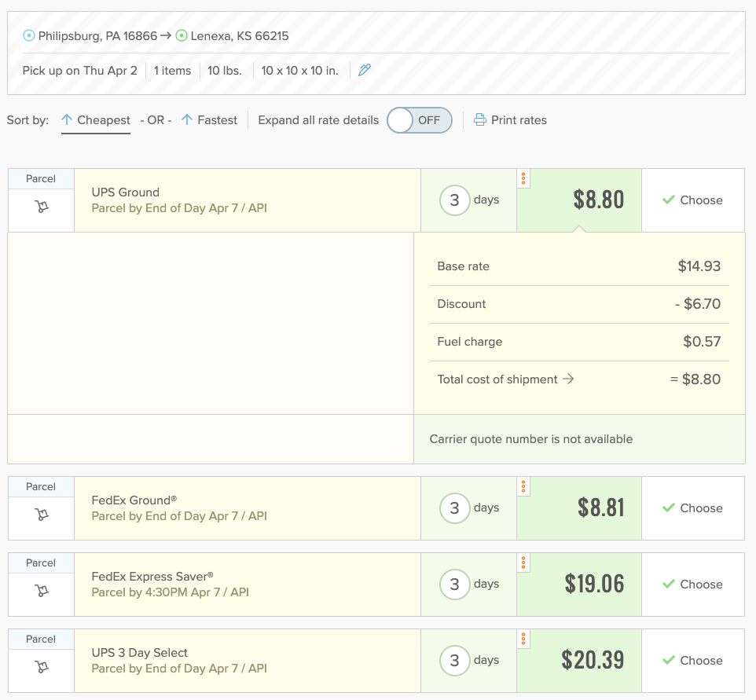Open the orange dots menu on UPS Ground
This screenshot has width=756, height=700.
click(523, 178)
